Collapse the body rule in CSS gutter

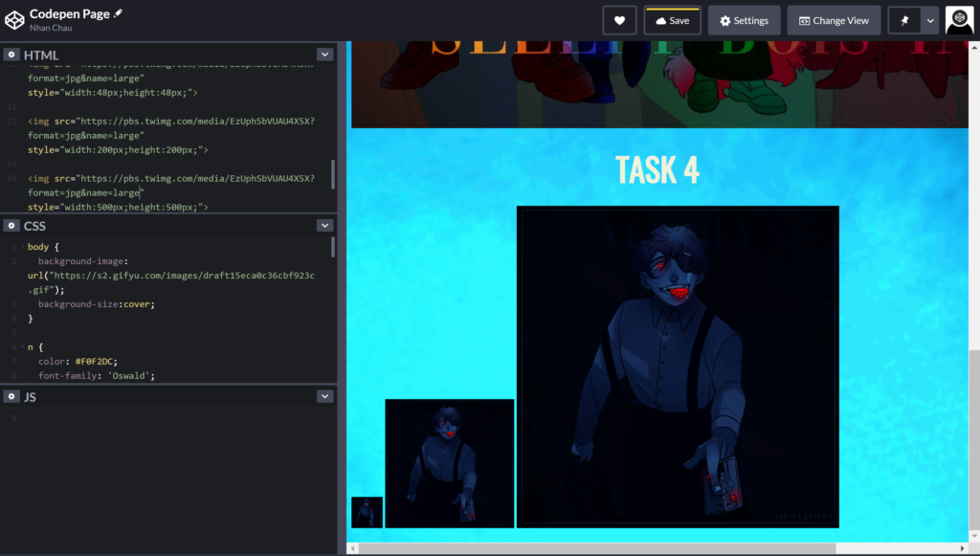pyautogui.click(x=21, y=247)
